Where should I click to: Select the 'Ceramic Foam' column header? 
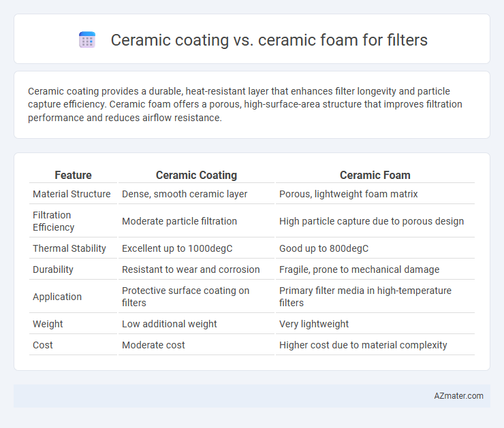point(375,175)
